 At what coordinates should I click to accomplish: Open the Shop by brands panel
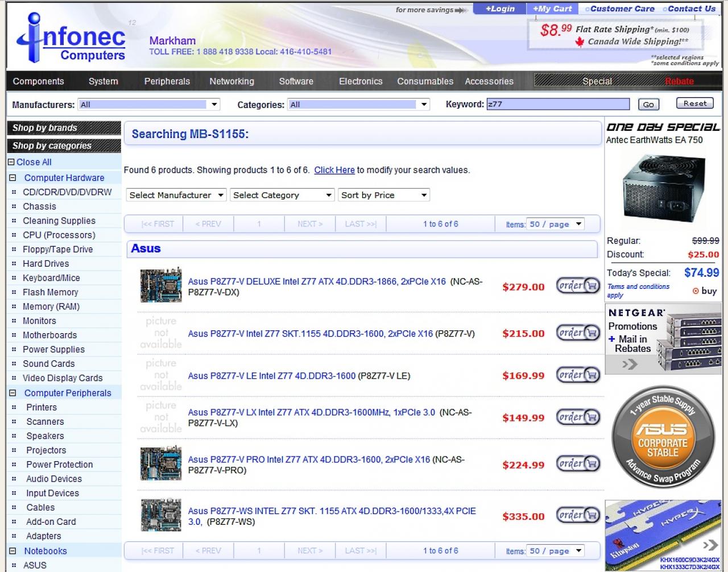64,128
